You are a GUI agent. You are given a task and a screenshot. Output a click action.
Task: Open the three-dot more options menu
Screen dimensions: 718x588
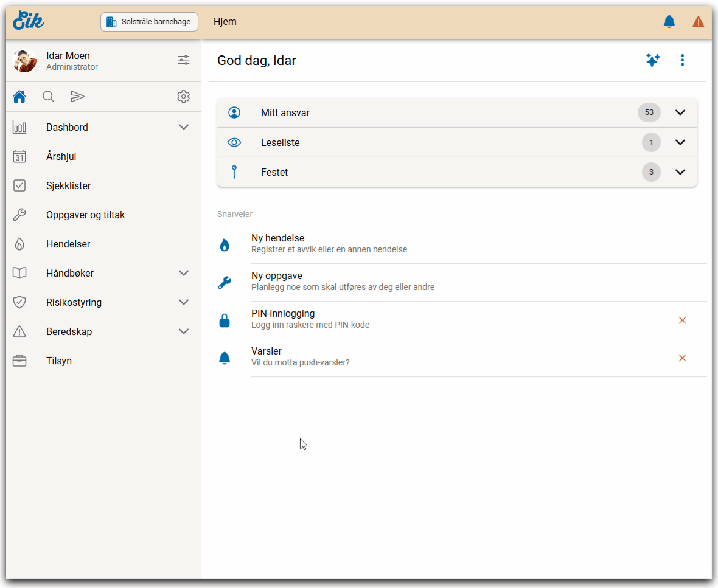682,60
